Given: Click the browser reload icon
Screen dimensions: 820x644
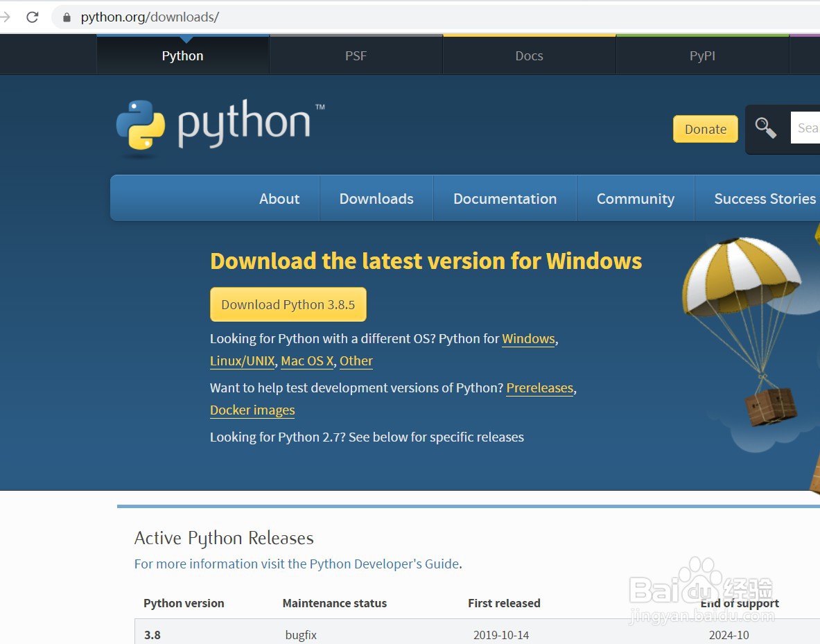Looking at the screenshot, I should pos(33,17).
